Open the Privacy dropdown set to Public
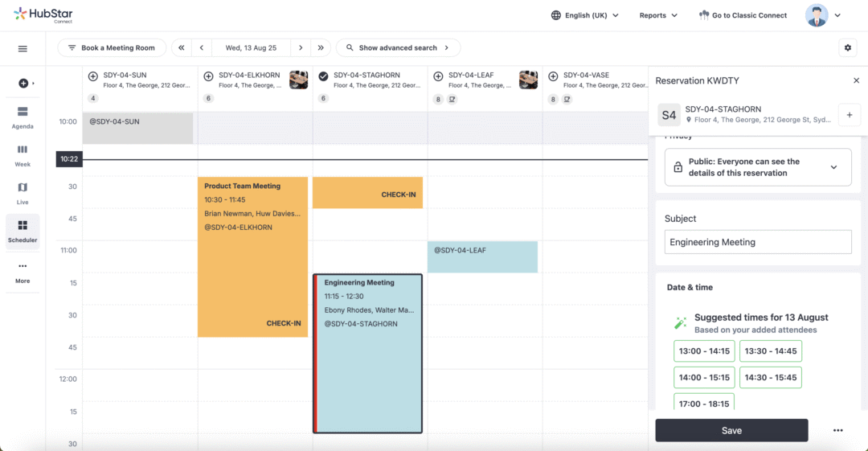The image size is (868, 451). click(x=758, y=167)
